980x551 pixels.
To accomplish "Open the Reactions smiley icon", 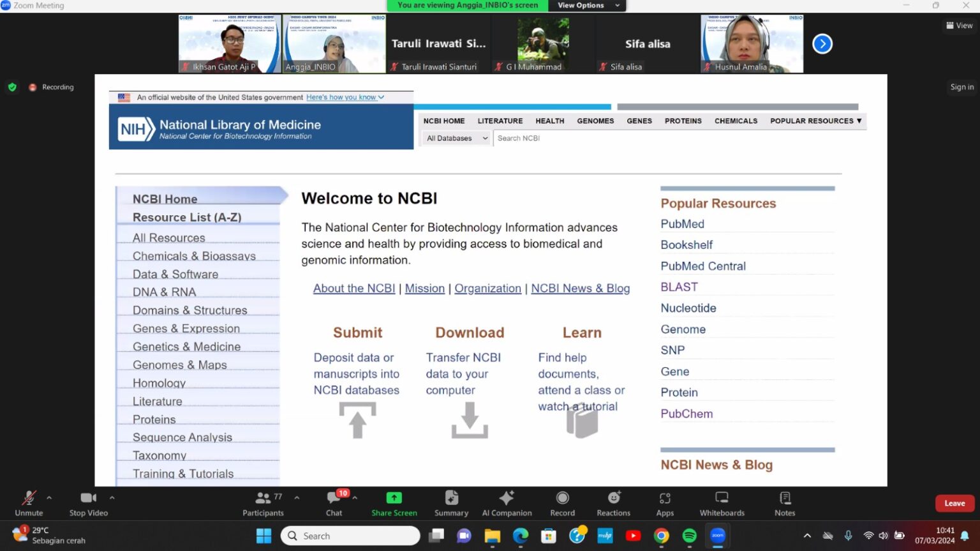I will [x=614, y=497].
